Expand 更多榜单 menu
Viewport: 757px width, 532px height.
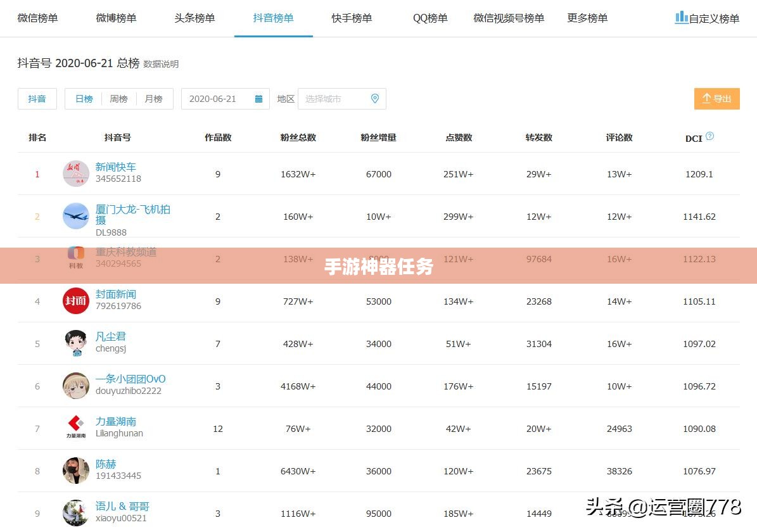point(587,18)
